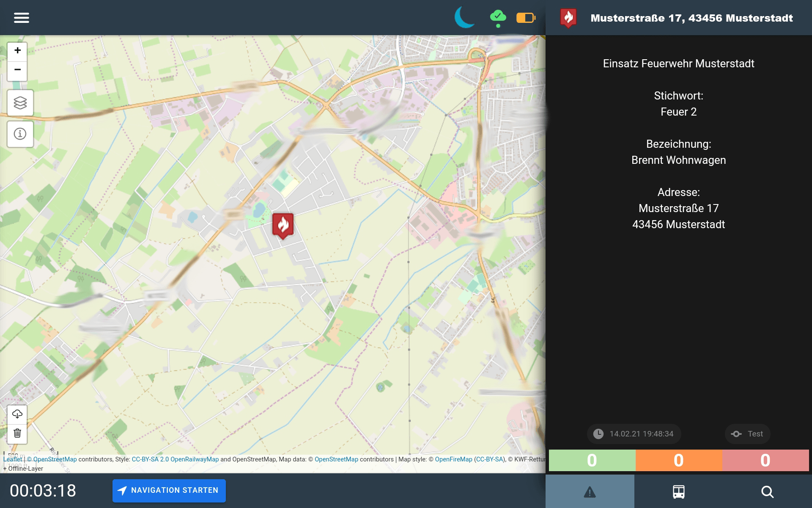
Task: Click the cloud connection status icon
Action: tap(498, 18)
